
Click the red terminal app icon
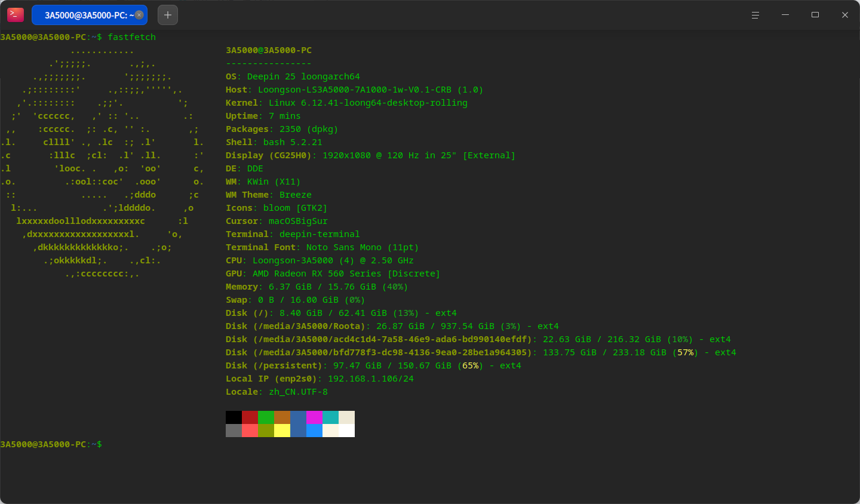click(x=16, y=15)
